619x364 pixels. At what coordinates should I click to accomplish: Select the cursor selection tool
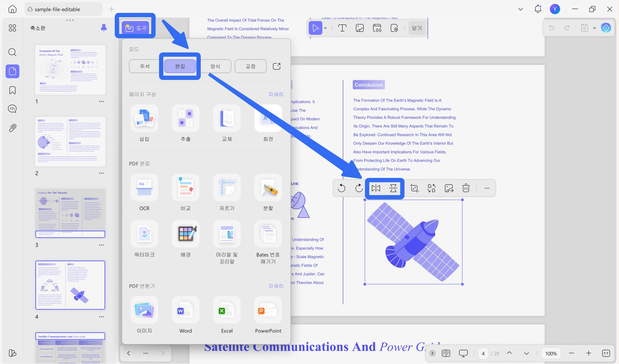[x=315, y=28]
